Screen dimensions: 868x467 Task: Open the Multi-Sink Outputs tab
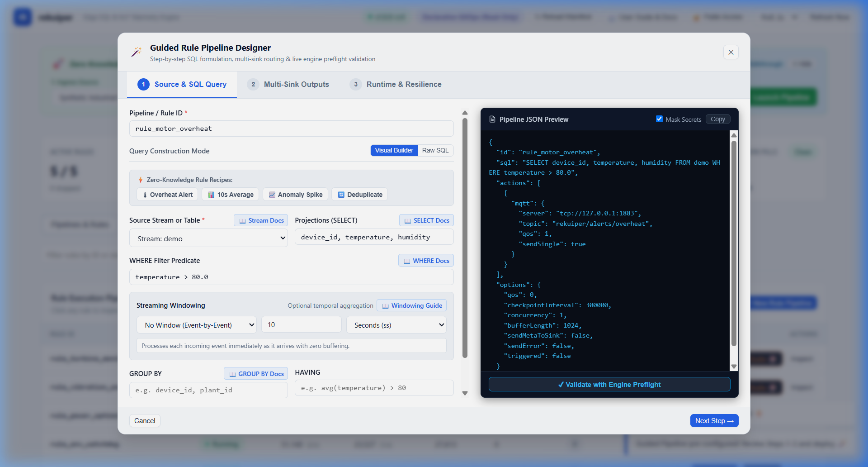pos(288,84)
